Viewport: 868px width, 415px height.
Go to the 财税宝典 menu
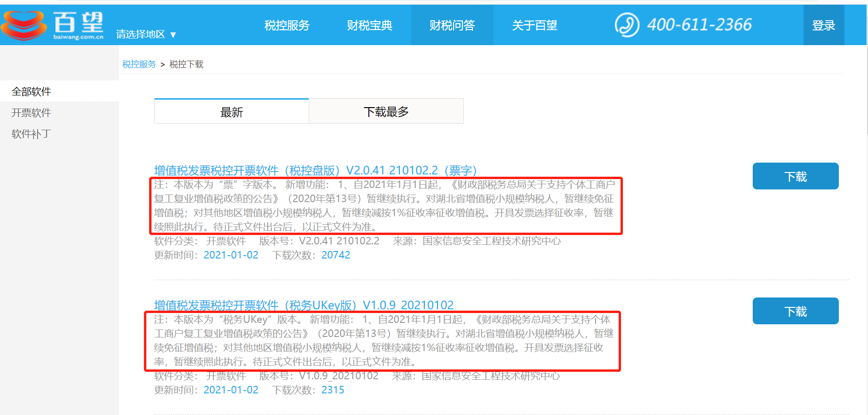(x=369, y=25)
